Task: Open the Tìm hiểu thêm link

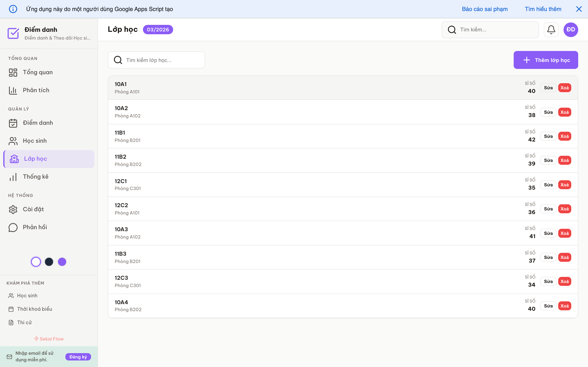Action: 543,9
